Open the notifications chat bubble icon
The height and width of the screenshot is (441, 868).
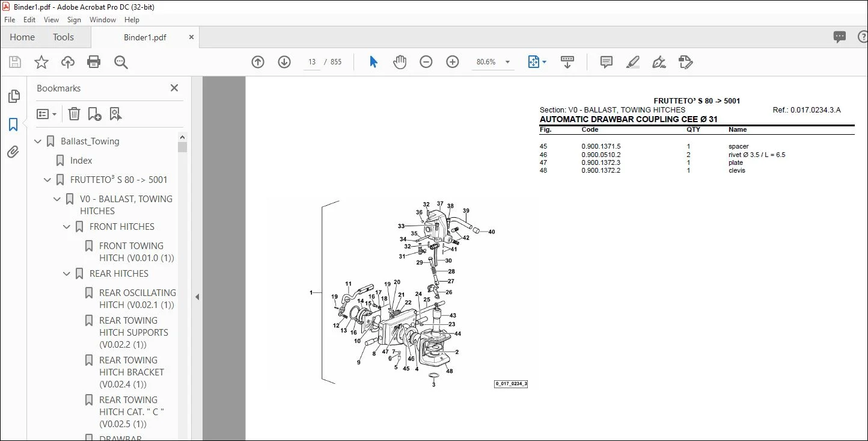click(x=840, y=37)
